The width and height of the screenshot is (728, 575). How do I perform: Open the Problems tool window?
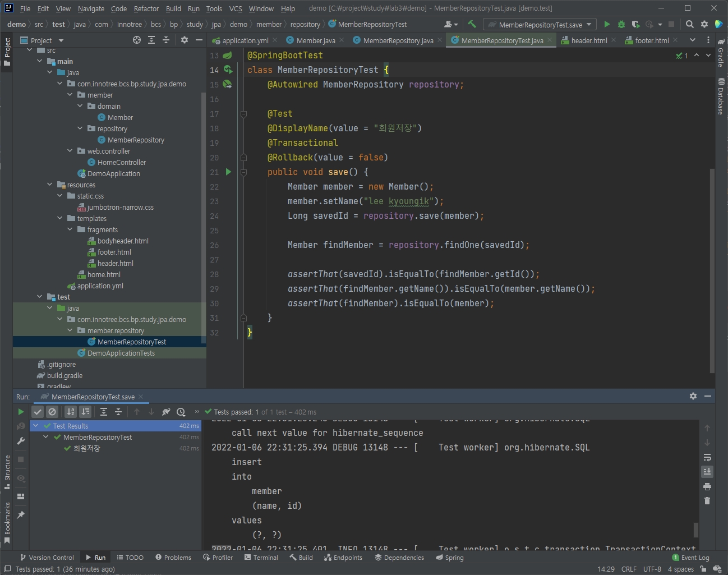pyautogui.click(x=173, y=558)
